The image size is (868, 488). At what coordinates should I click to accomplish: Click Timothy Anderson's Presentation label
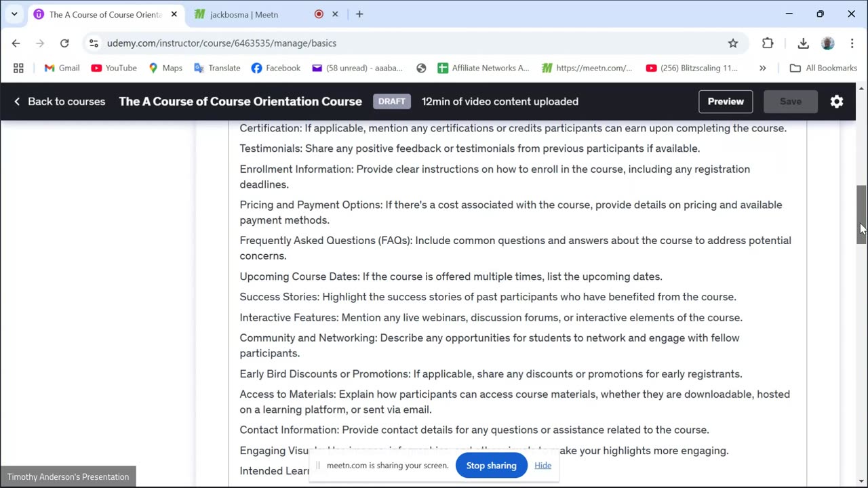pos(68,477)
